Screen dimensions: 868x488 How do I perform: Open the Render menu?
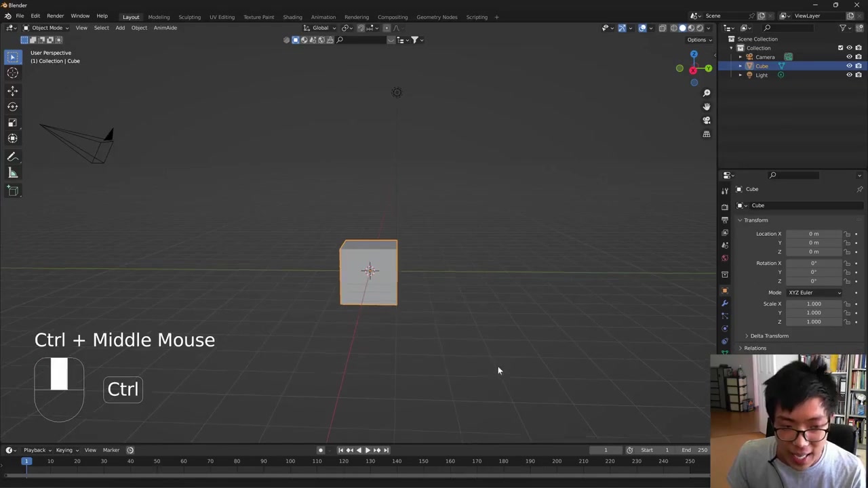55,16
